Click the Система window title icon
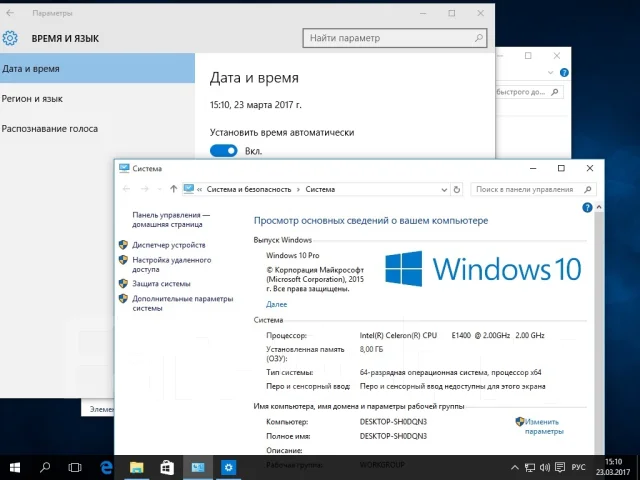 pos(124,168)
